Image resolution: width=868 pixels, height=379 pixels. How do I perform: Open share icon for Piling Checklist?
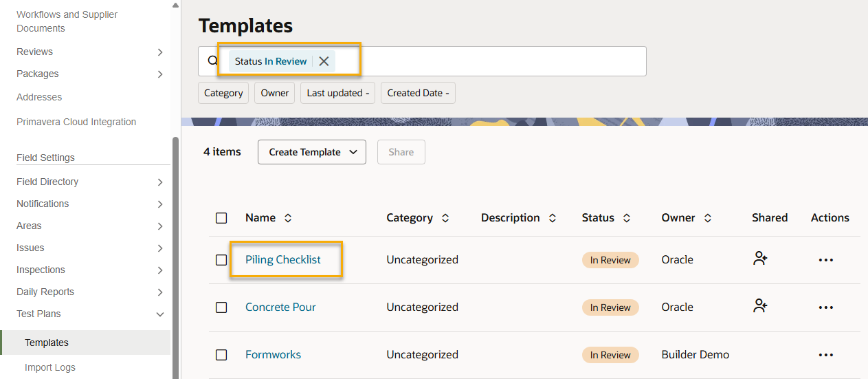(x=760, y=259)
